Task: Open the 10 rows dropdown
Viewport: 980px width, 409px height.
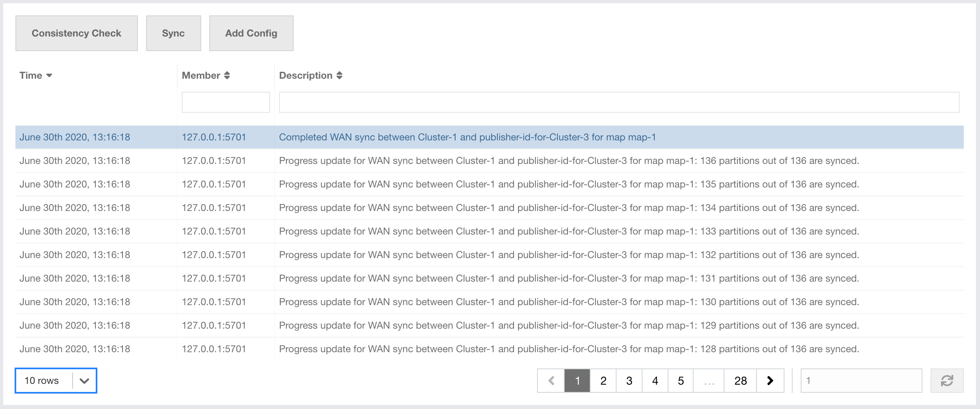Action: point(56,381)
